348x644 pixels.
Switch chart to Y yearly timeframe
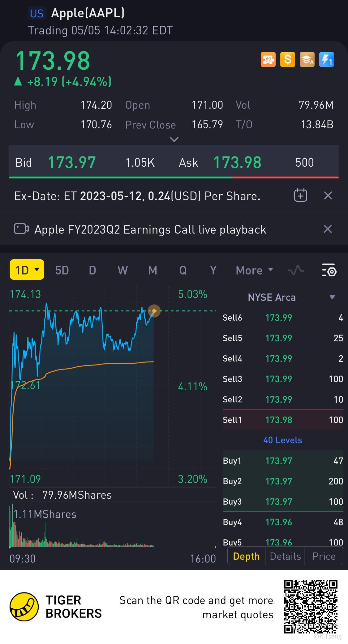(x=213, y=270)
